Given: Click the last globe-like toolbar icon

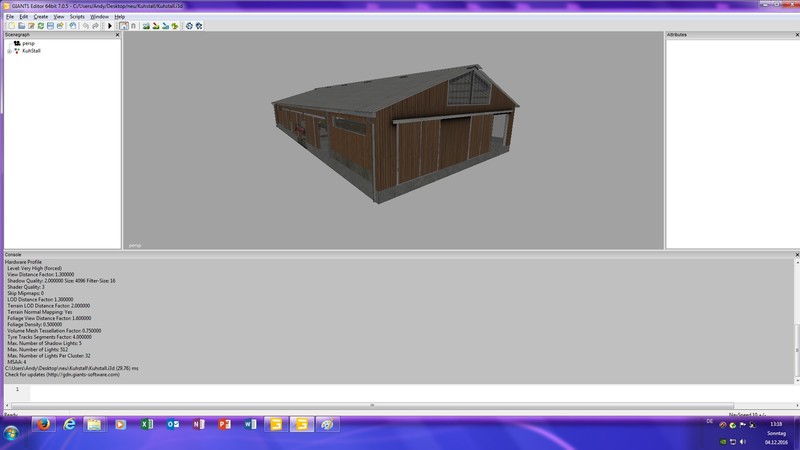Looking at the screenshot, I should click(198, 26).
